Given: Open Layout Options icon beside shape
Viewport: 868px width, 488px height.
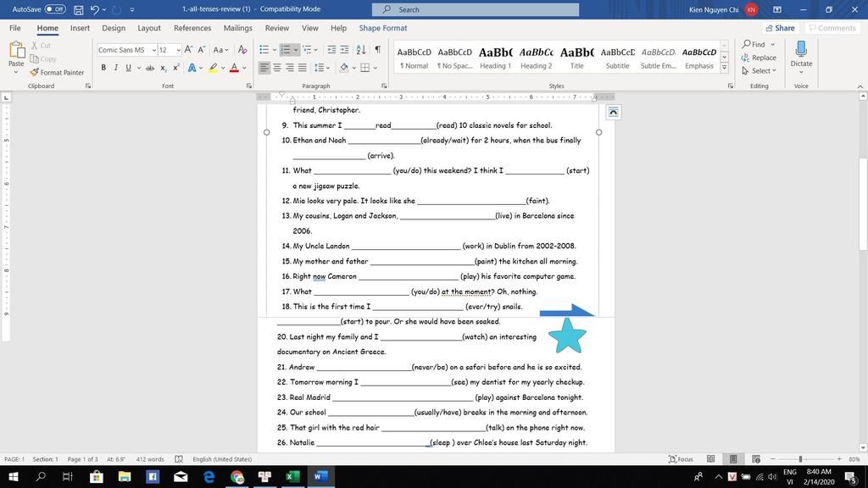Looking at the screenshot, I should coord(613,113).
